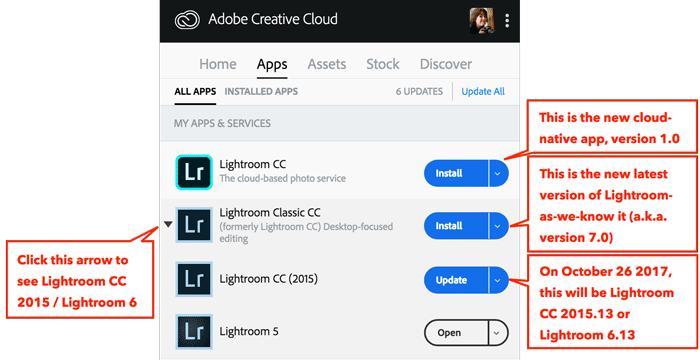Click the Lightroom CC app icon
This screenshot has width=700, height=360.
tap(194, 172)
